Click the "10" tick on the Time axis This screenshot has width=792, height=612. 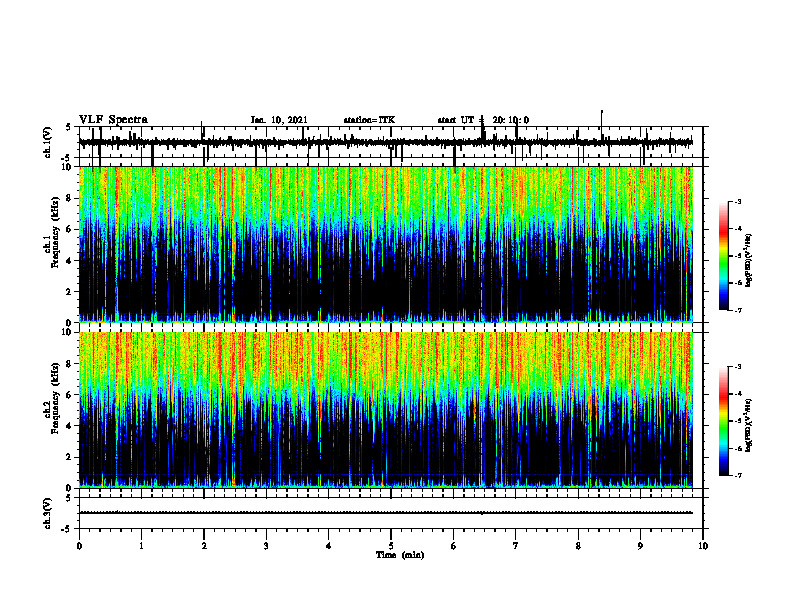703,546
